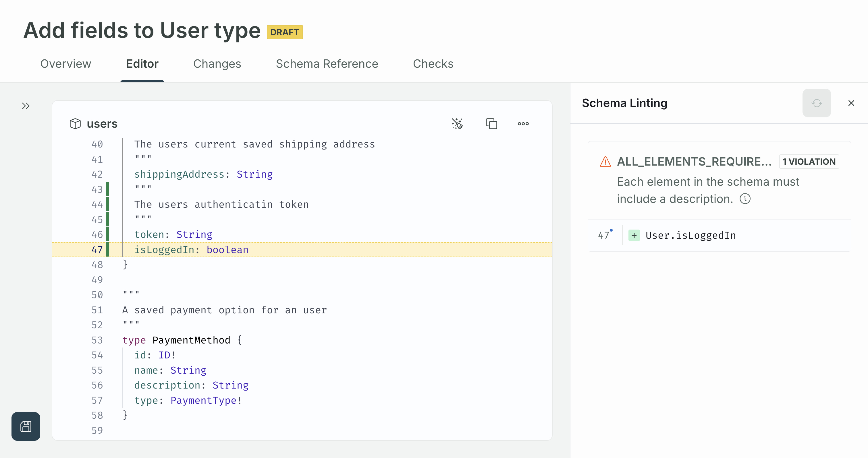This screenshot has width=868, height=458.
Task: Click the orange warning triangle icon
Action: coord(605,162)
